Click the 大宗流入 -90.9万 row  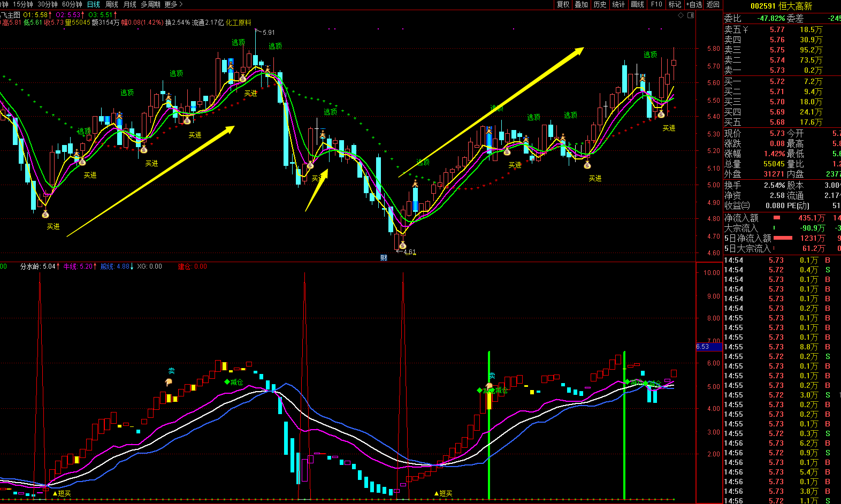tap(782, 228)
